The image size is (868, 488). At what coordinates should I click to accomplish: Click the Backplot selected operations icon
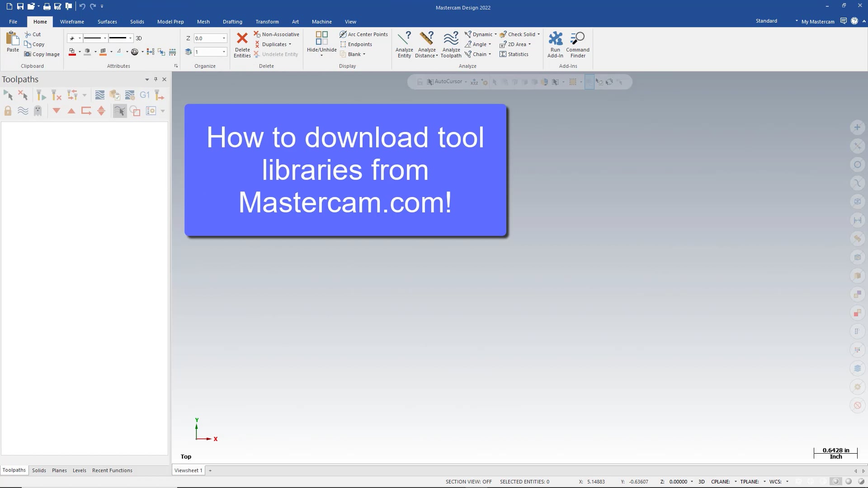pos(100,95)
